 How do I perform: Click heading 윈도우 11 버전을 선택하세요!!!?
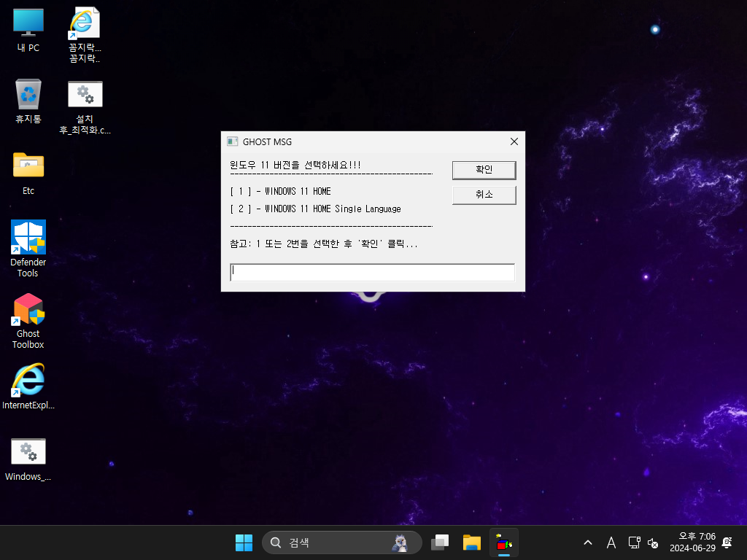tap(295, 166)
